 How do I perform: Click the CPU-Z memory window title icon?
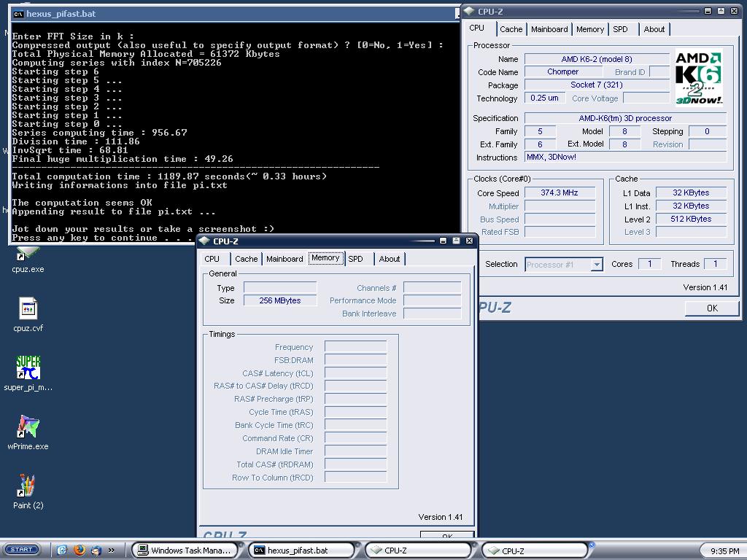pos(204,241)
